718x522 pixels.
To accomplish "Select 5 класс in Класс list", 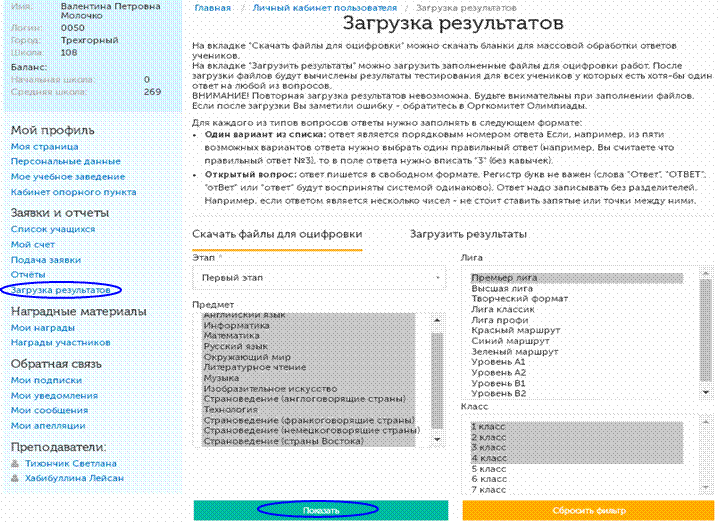I will (x=577, y=469).
